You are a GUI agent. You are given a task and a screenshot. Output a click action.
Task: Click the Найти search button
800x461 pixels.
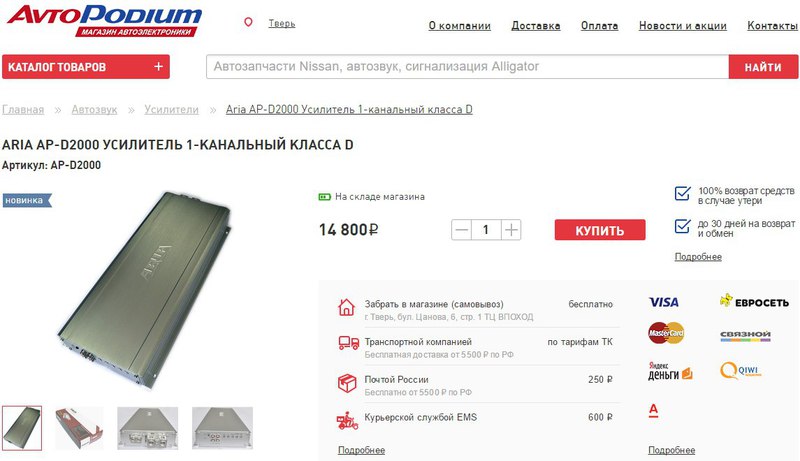tap(763, 67)
